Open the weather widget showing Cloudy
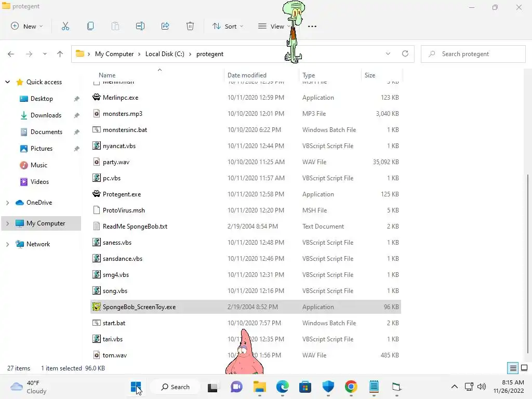The width and height of the screenshot is (532, 399). (29, 387)
